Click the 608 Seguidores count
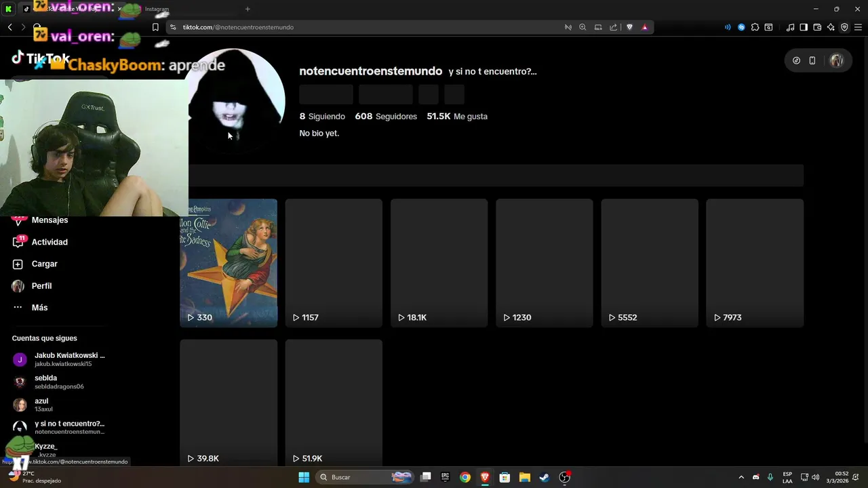Image resolution: width=868 pixels, height=488 pixels. tap(386, 117)
